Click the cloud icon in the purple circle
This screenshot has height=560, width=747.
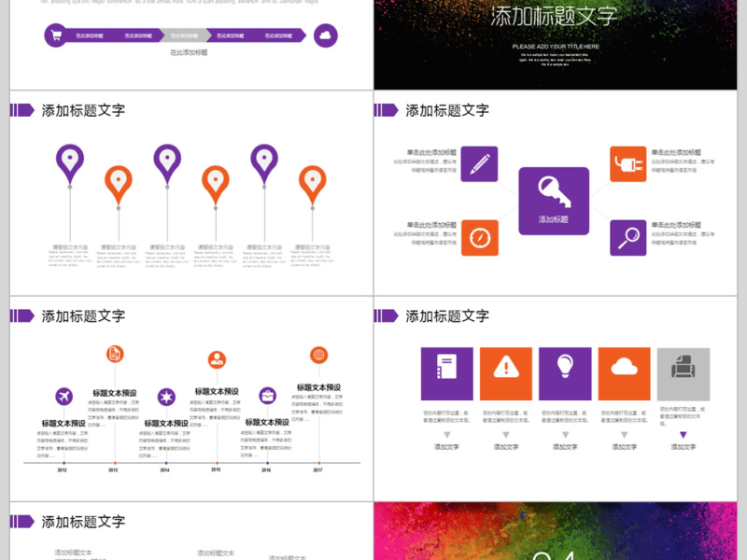(x=326, y=36)
